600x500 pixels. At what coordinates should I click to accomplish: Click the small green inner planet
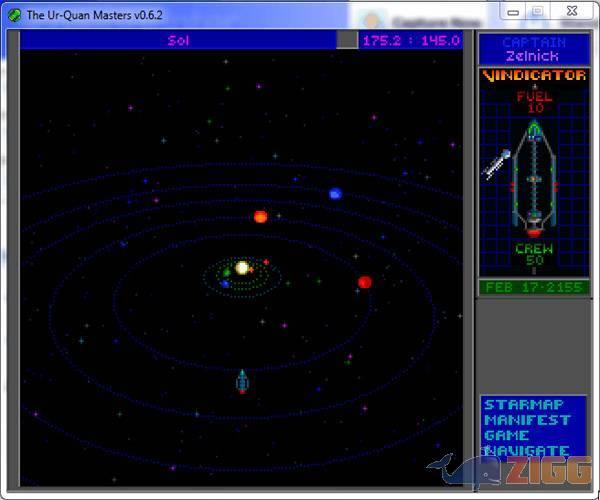click(x=227, y=271)
